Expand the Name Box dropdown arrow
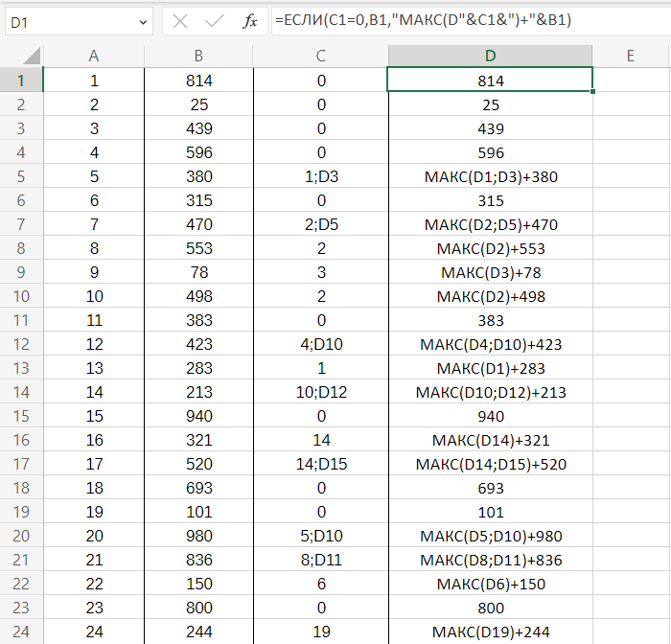671x644 pixels. (143, 21)
